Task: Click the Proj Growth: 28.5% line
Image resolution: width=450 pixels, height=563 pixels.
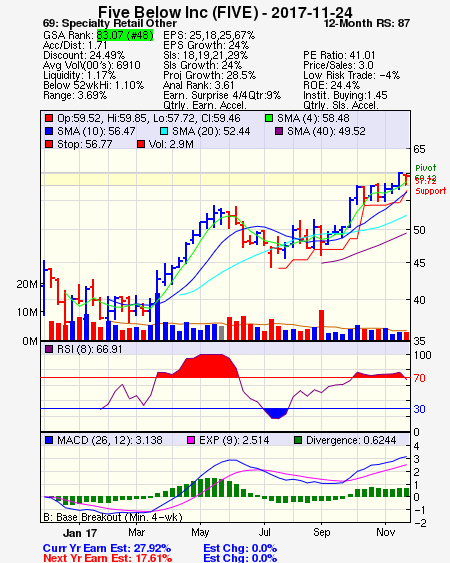Action: (x=209, y=75)
